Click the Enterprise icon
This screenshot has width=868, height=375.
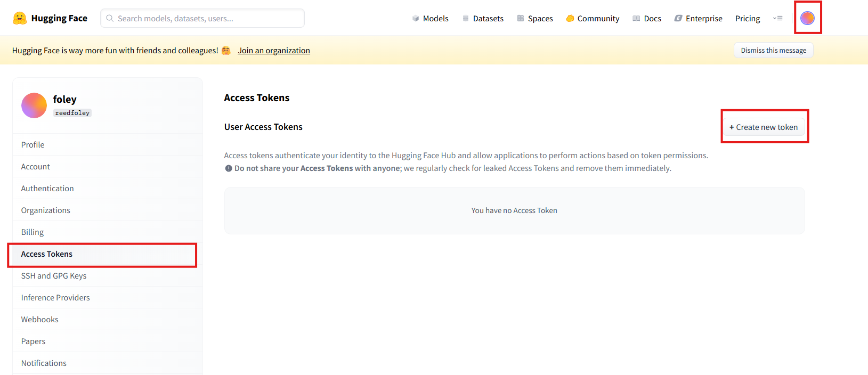[678, 18]
